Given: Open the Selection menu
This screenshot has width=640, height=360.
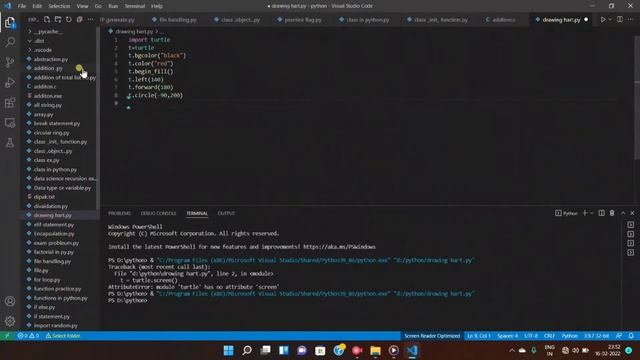Looking at the screenshot, I should point(59,6).
